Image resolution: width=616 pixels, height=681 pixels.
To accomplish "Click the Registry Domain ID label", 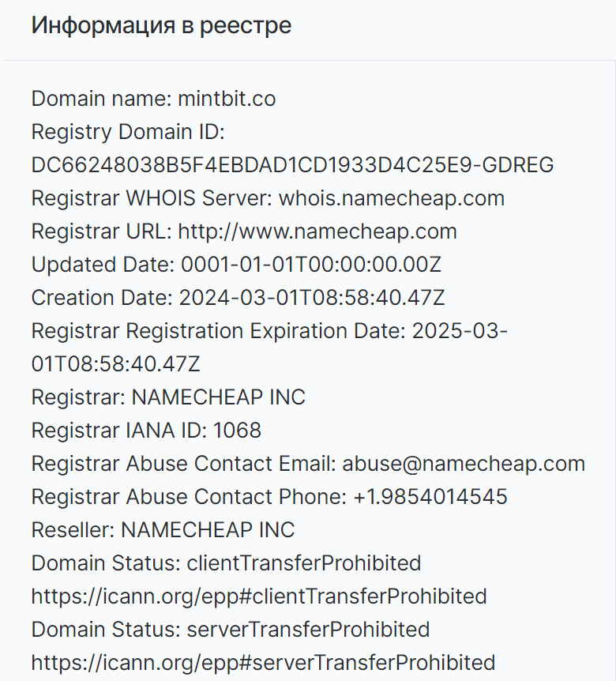I will point(128,132).
